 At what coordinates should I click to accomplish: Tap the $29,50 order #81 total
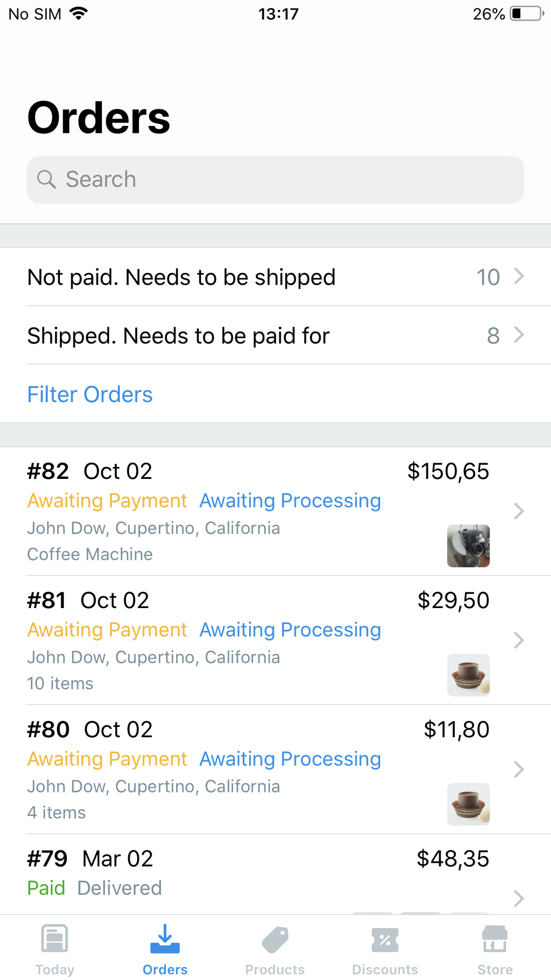click(x=453, y=600)
